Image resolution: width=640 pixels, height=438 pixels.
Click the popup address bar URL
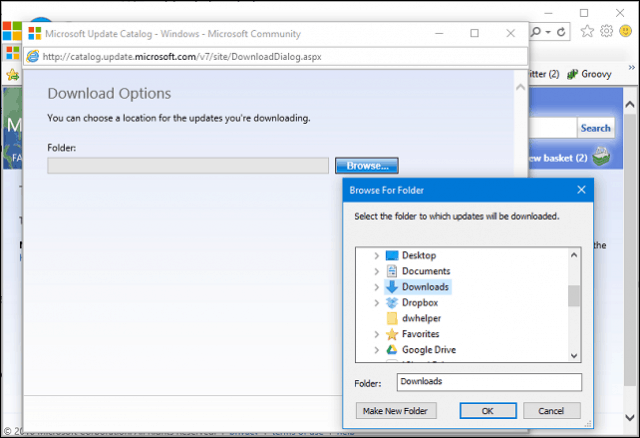click(182, 57)
